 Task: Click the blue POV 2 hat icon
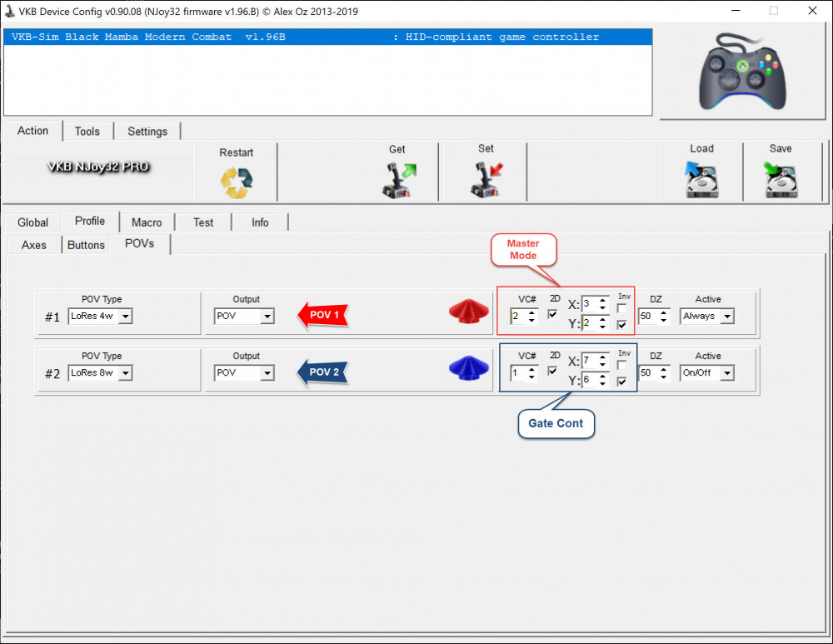tap(468, 367)
